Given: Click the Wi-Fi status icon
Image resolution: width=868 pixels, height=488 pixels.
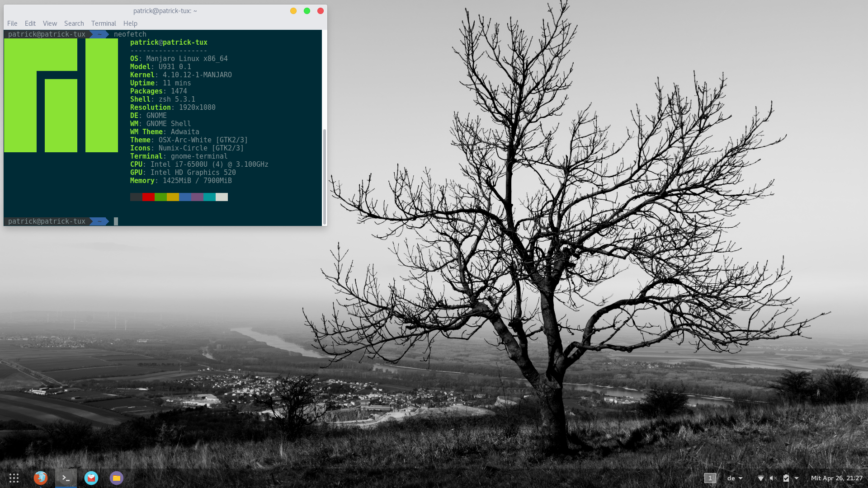Looking at the screenshot, I should (x=761, y=478).
